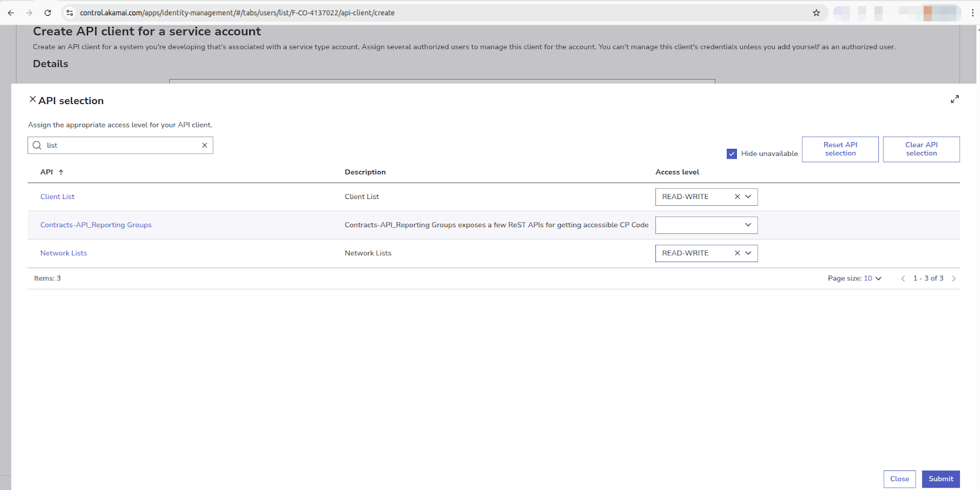
Task: Bookmark this page with star icon
Action: click(x=816, y=13)
